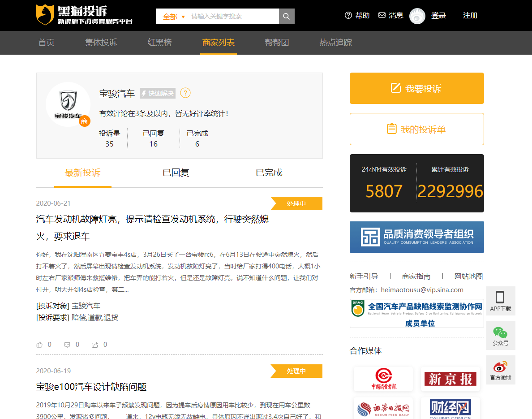Click 投诉量 35 statistic
The height and width of the screenshot is (419, 532).
click(109, 138)
